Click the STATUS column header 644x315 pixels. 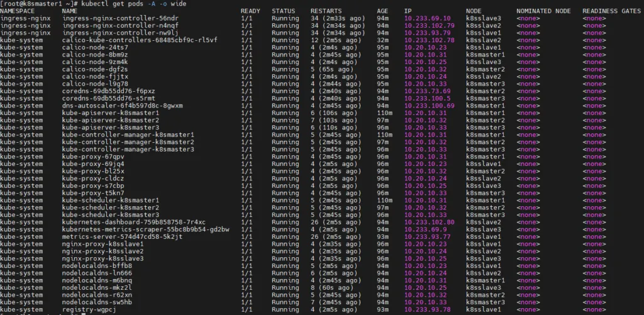point(284,11)
